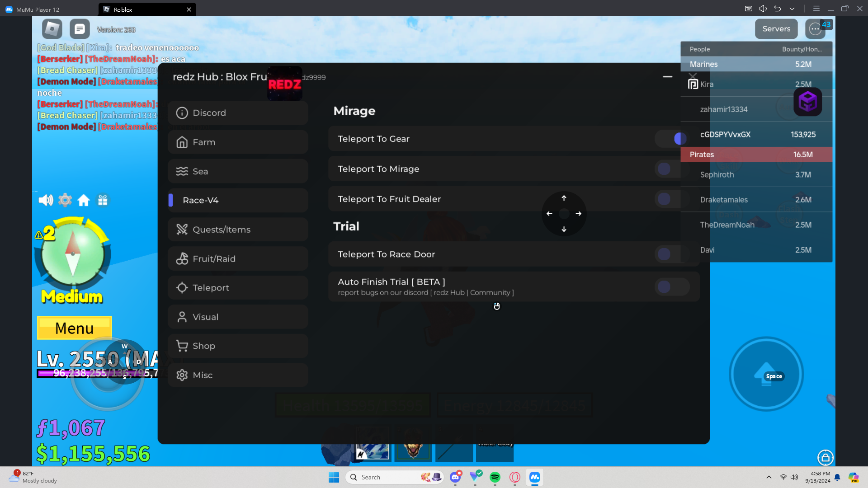Enable Teleport To Race Door toggle
The image size is (868, 488).
point(672,254)
